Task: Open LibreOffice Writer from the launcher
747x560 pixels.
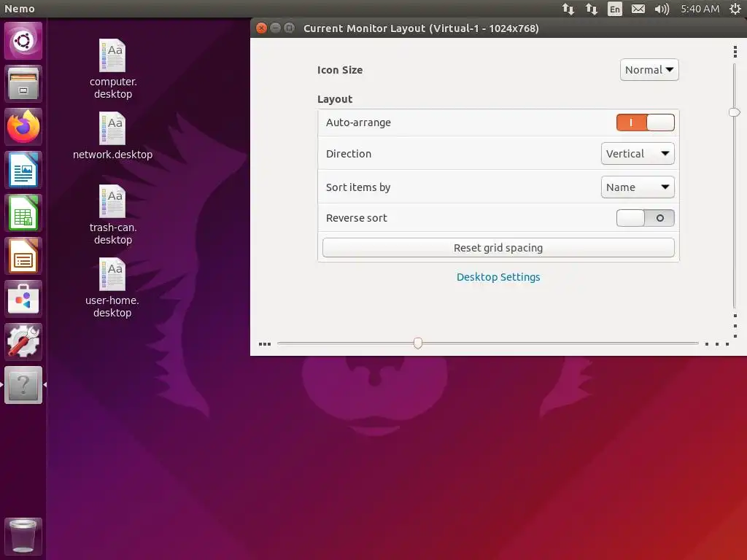Action: [23, 170]
